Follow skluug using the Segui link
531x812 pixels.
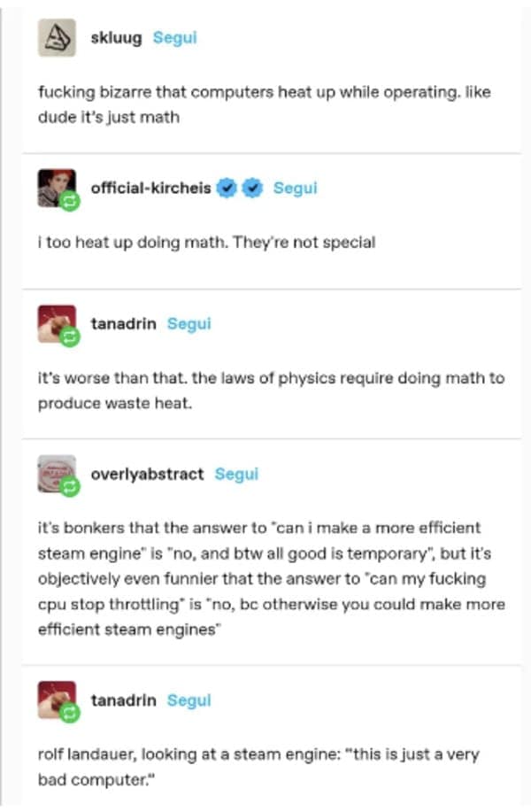[x=174, y=37]
